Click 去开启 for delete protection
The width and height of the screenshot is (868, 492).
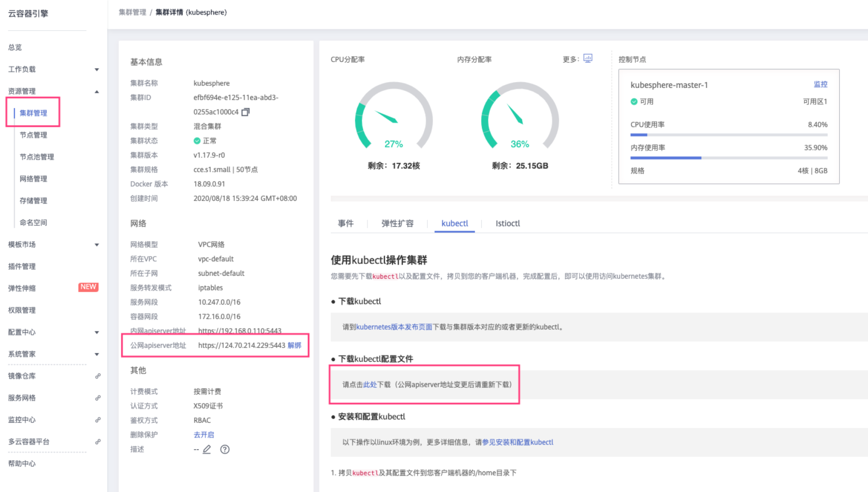click(204, 435)
